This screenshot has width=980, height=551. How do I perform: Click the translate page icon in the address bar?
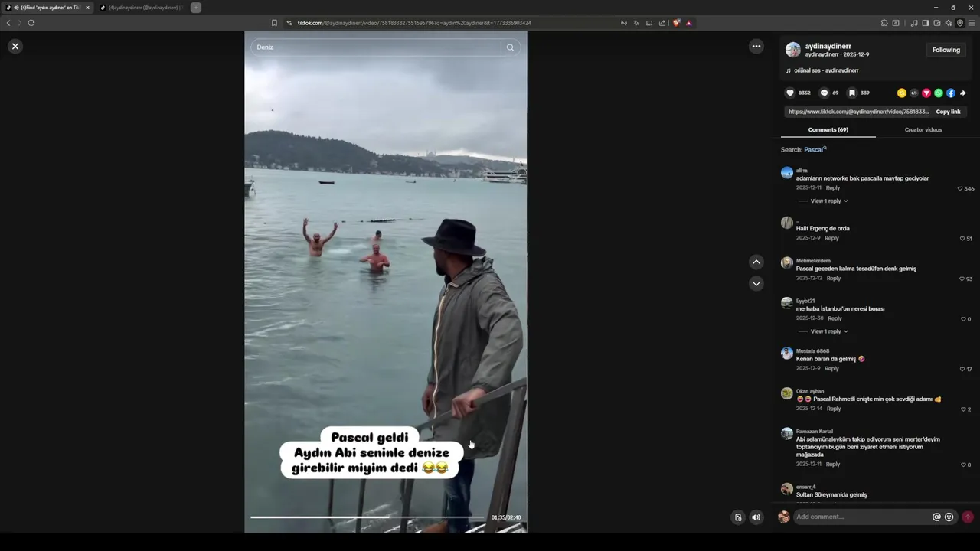[636, 23]
